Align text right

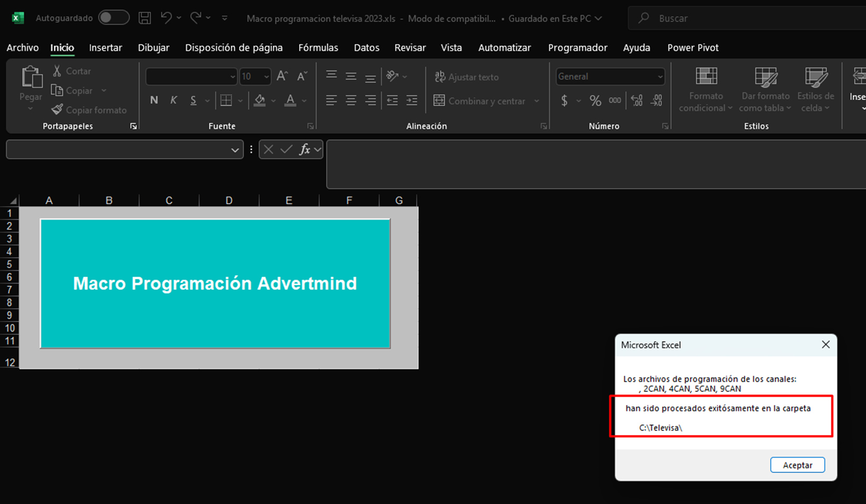pos(371,100)
